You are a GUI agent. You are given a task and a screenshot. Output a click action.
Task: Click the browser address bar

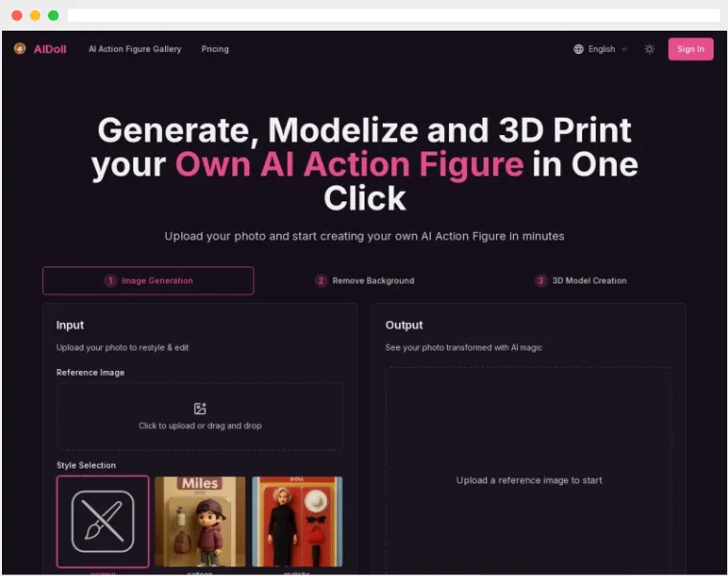tap(393, 15)
